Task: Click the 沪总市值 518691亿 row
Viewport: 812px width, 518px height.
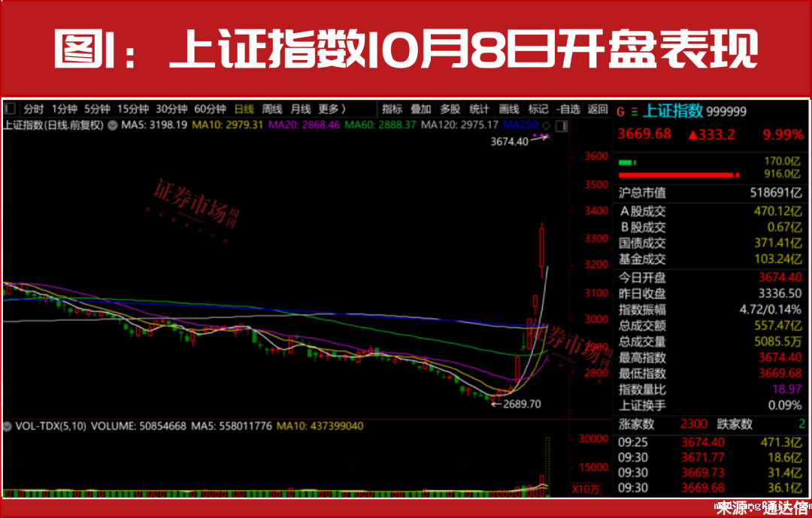Action: click(x=710, y=192)
